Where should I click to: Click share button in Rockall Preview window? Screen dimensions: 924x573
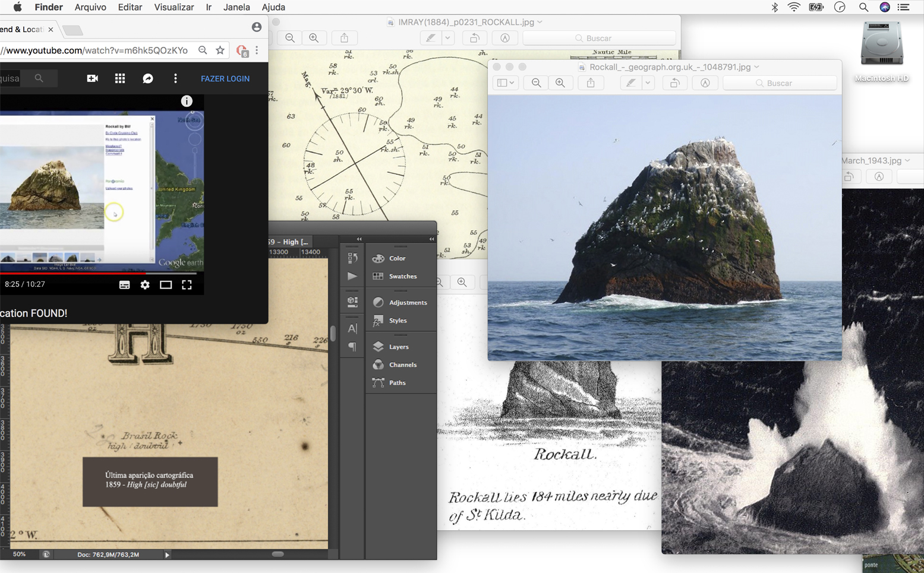click(591, 83)
